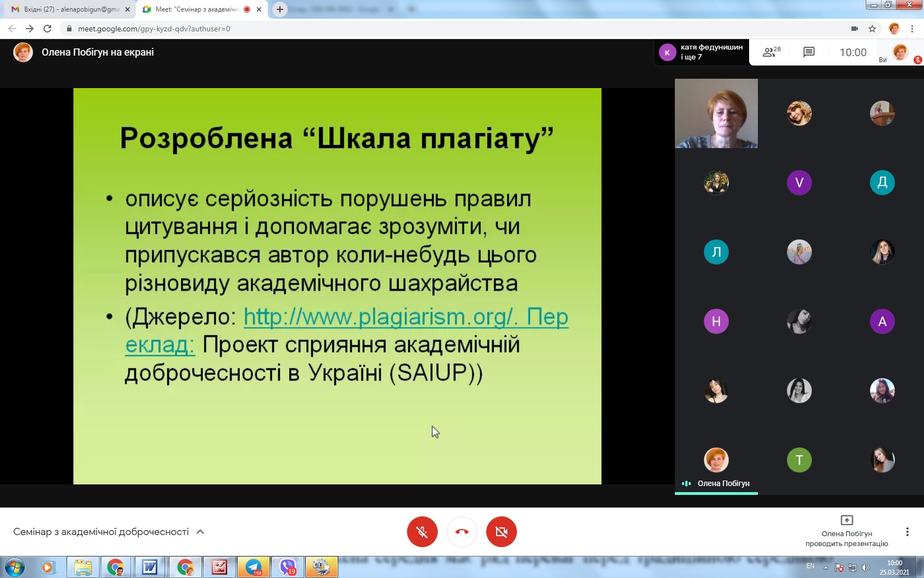Select Олена Побігун's video thumbnail
Screen dimensions: 924x578
click(x=716, y=113)
